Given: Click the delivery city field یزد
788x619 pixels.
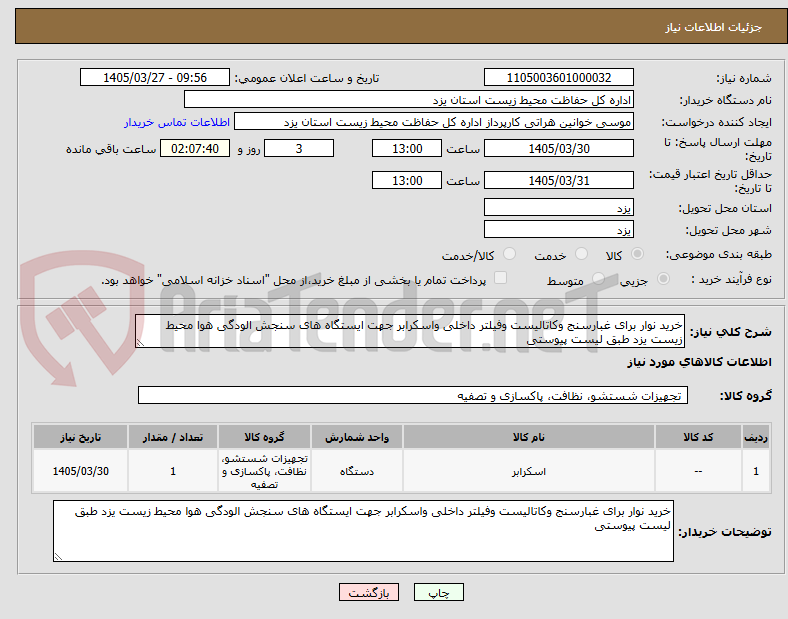Looking at the screenshot, I should tap(558, 230).
